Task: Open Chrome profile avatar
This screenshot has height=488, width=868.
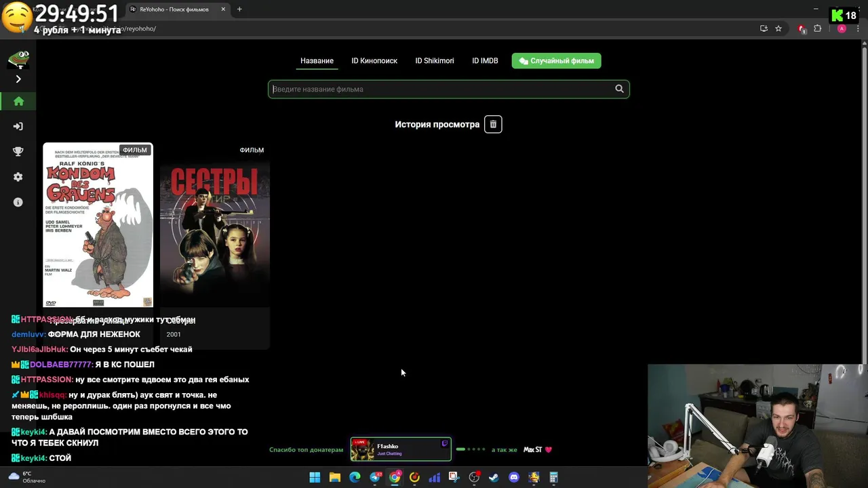Action: 842,28
